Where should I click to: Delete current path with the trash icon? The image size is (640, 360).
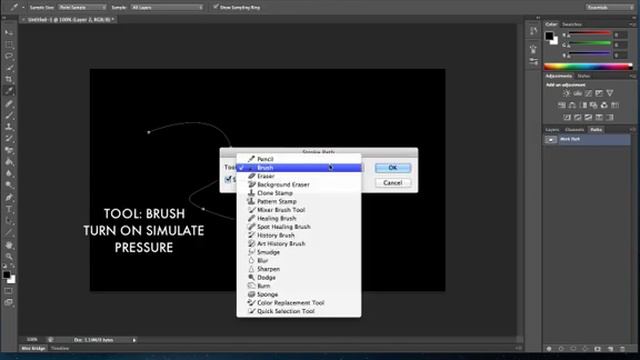tap(622, 349)
